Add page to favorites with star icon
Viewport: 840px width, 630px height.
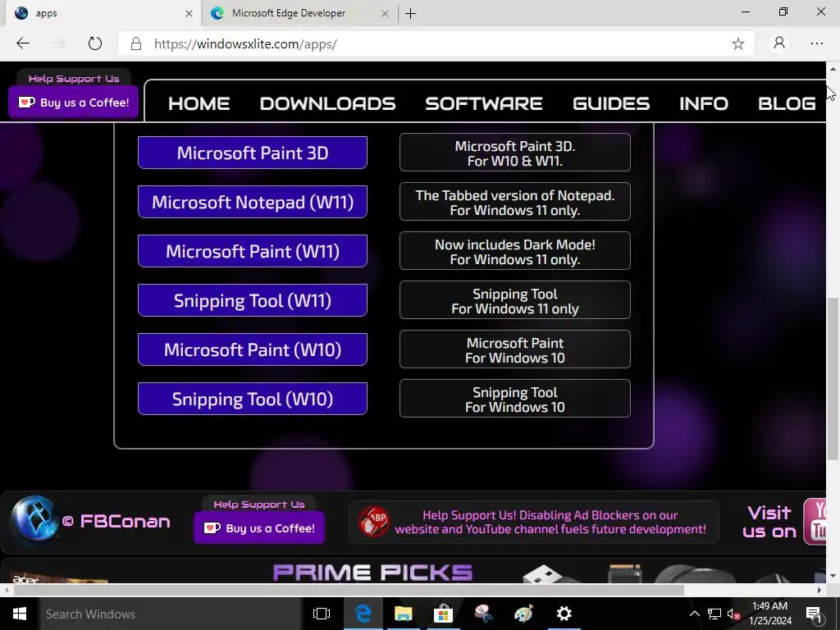point(737,44)
